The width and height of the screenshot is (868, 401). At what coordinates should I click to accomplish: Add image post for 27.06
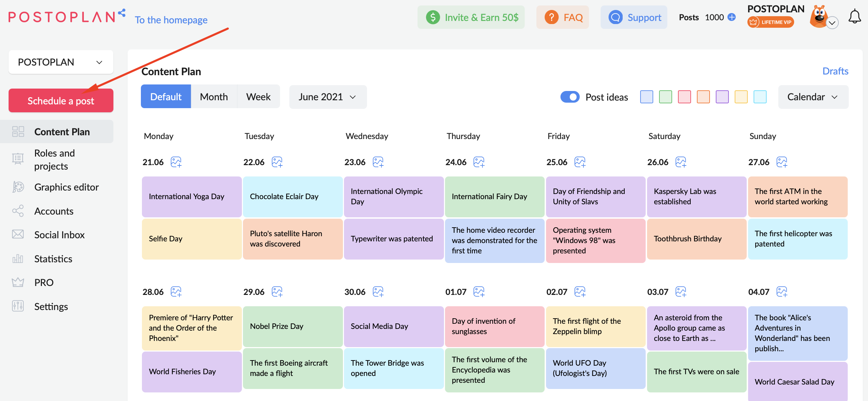pos(782,162)
